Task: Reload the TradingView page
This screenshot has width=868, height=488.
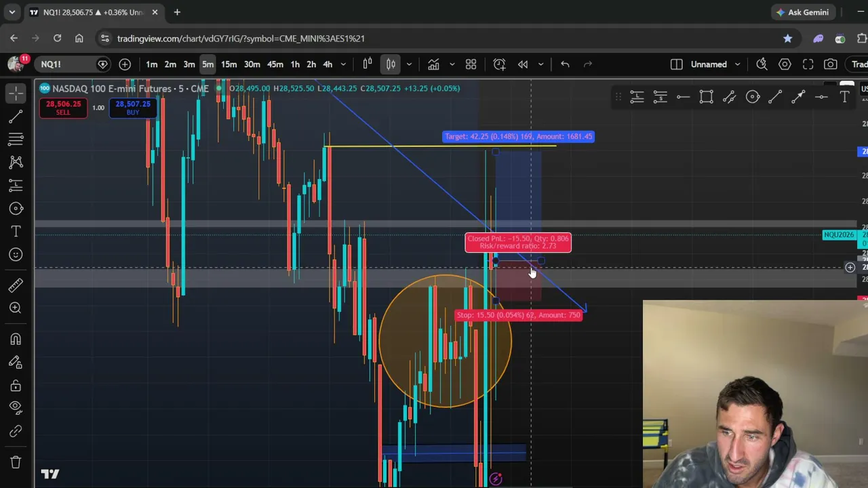Action: (x=57, y=39)
